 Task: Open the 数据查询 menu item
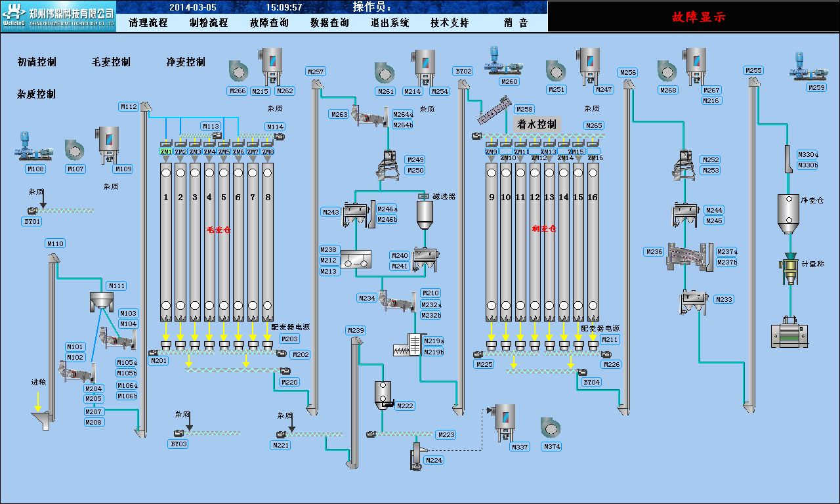click(329, 23)
